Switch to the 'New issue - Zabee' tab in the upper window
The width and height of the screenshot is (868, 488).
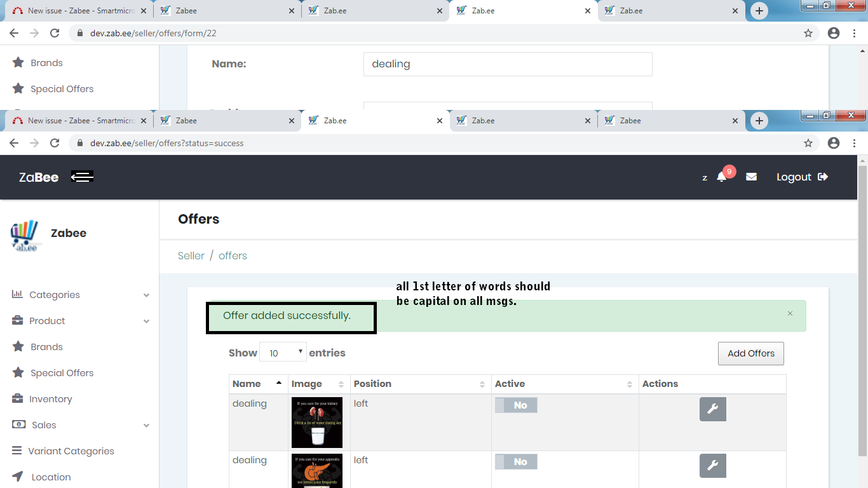[x=79, y=10]
